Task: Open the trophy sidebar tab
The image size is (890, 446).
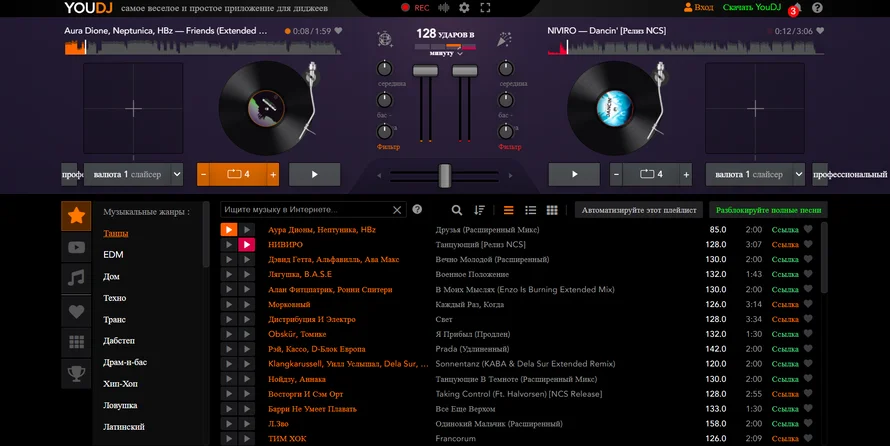Action: point(76,373)
